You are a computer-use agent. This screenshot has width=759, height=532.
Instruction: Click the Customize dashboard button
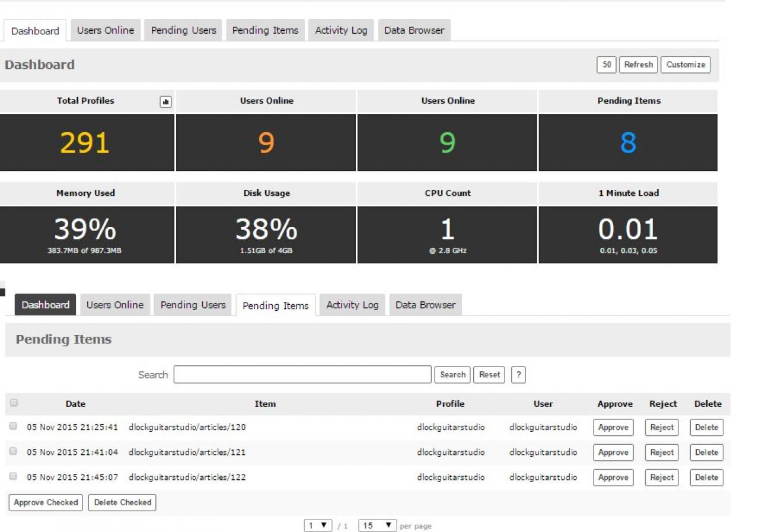tap(685, 65)
